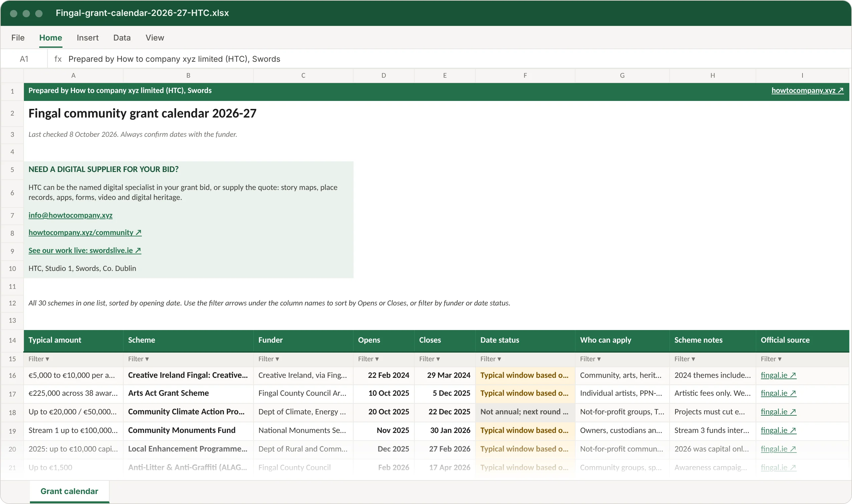Open Filter dropdown under Typical amount
This screenshot has width=852, height=504.
click(x=39, y=359)
